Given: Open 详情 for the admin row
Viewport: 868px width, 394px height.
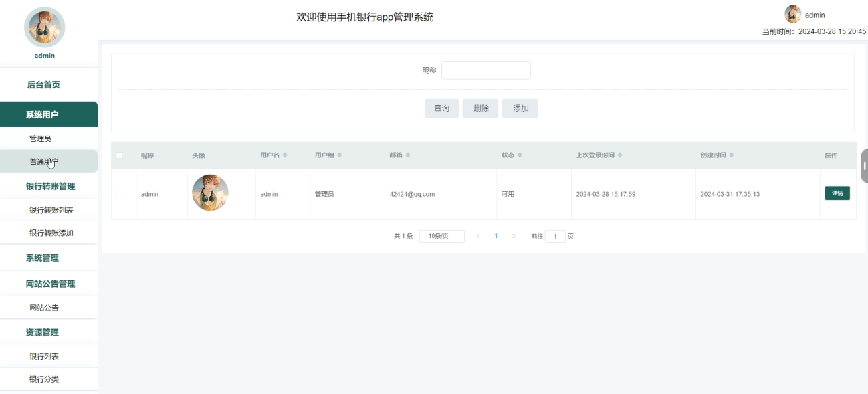Looking at the screenshot, I should point(837,193).
